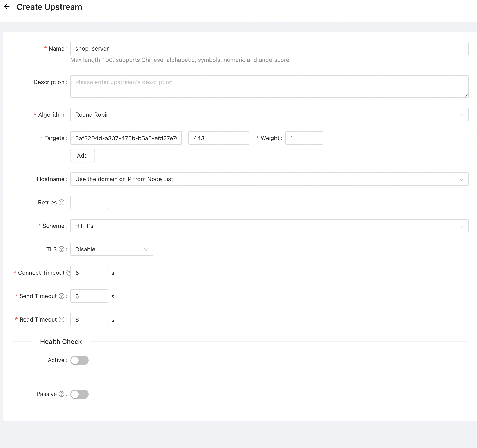Open the Hostname dropdown
477x448 pixels.
pyautogui.click(x=269, y=179)
